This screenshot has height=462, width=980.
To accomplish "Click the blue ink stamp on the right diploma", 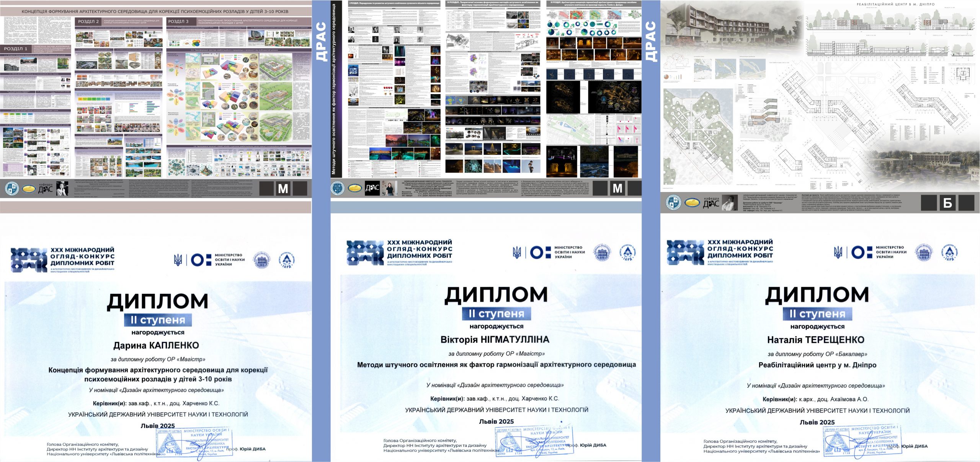I will 862,440.
